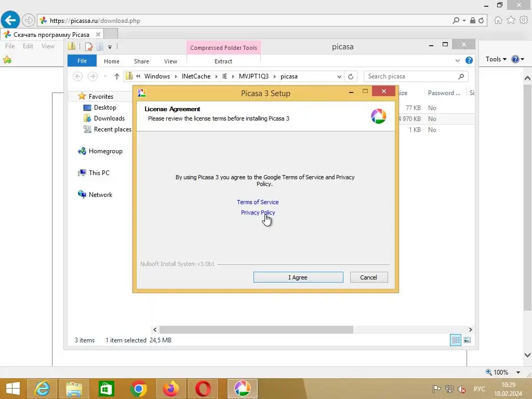
Task: Click the search magnifier in IE address bar
Action: 456,20
